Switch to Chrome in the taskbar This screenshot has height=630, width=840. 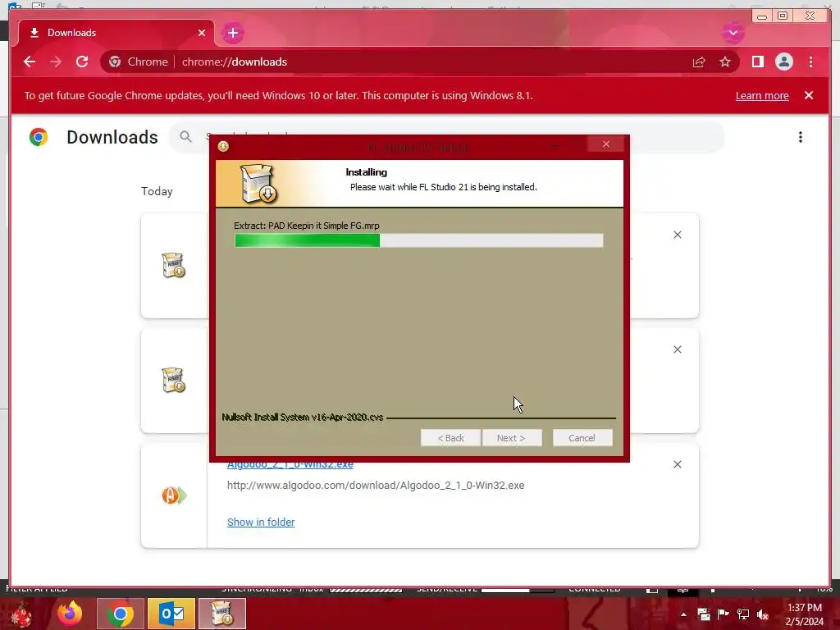[121, 614]
